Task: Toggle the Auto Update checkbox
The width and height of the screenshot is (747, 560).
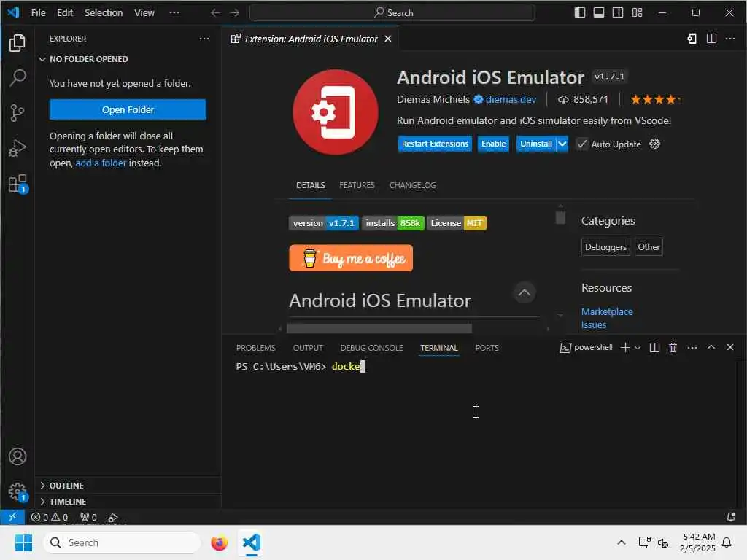Action: [x=581, y=144]
